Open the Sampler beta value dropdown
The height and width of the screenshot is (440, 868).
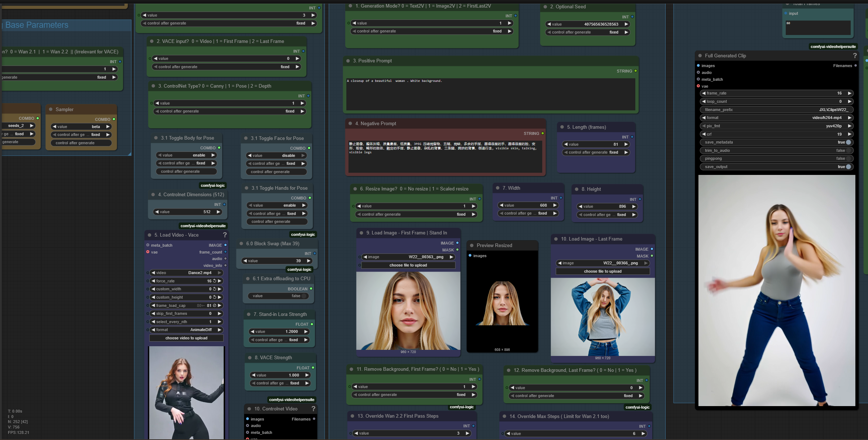81,127
